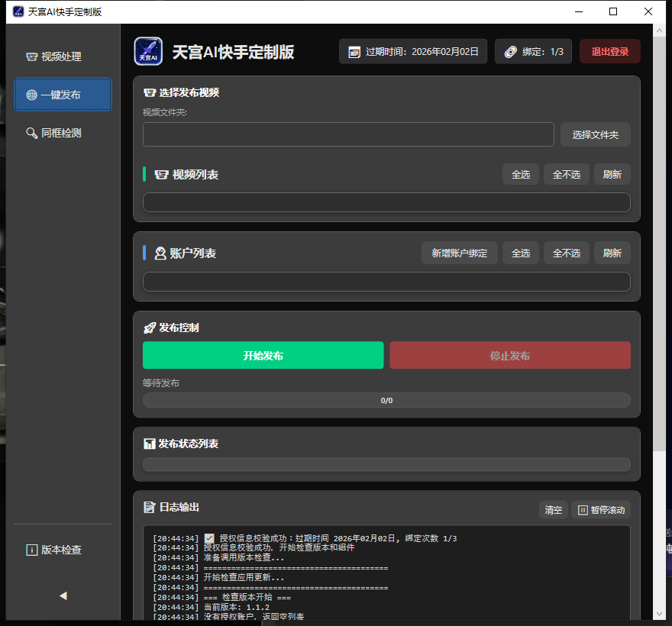
Task: Click 退出登录 to log out
Action: pos(609,51)
